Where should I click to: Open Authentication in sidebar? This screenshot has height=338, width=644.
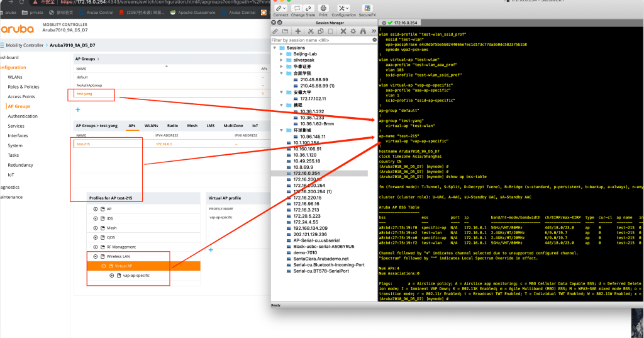tap(23, 116)
